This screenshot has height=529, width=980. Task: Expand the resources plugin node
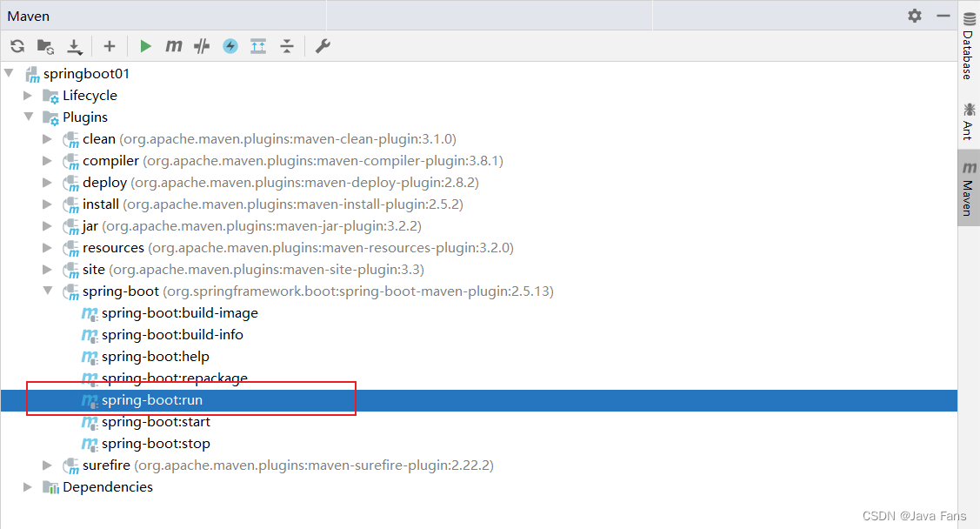point(47,248)
